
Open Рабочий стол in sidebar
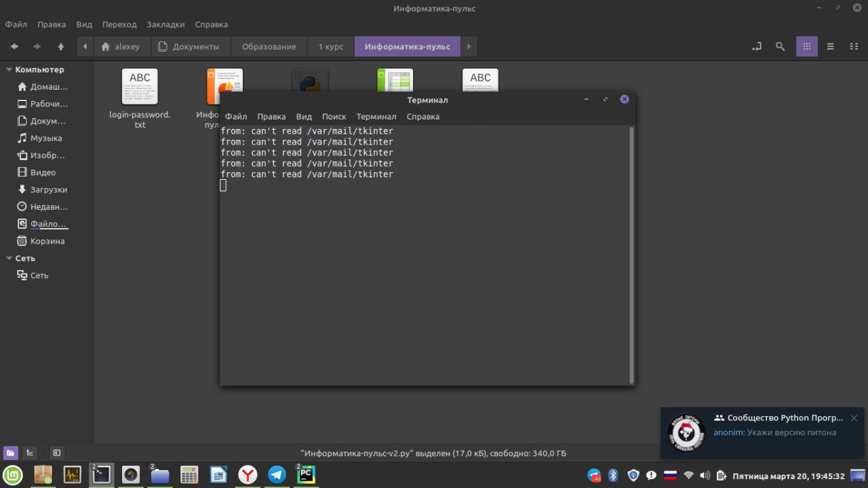point(43,104)
